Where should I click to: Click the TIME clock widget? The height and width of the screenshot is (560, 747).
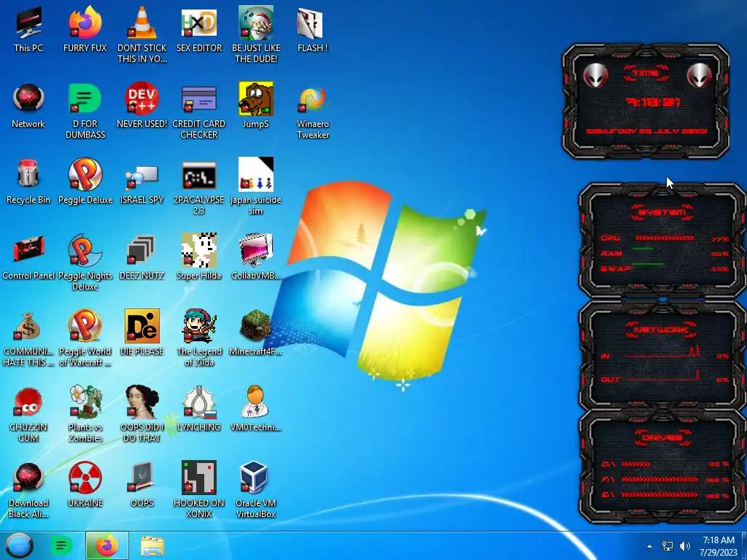click(x=646, y=101)
